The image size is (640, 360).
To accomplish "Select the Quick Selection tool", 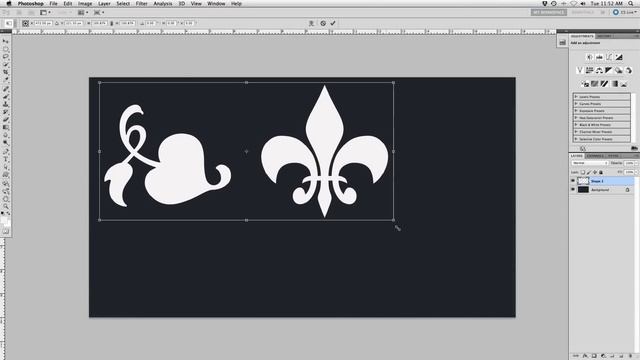I will coord(6,64).
